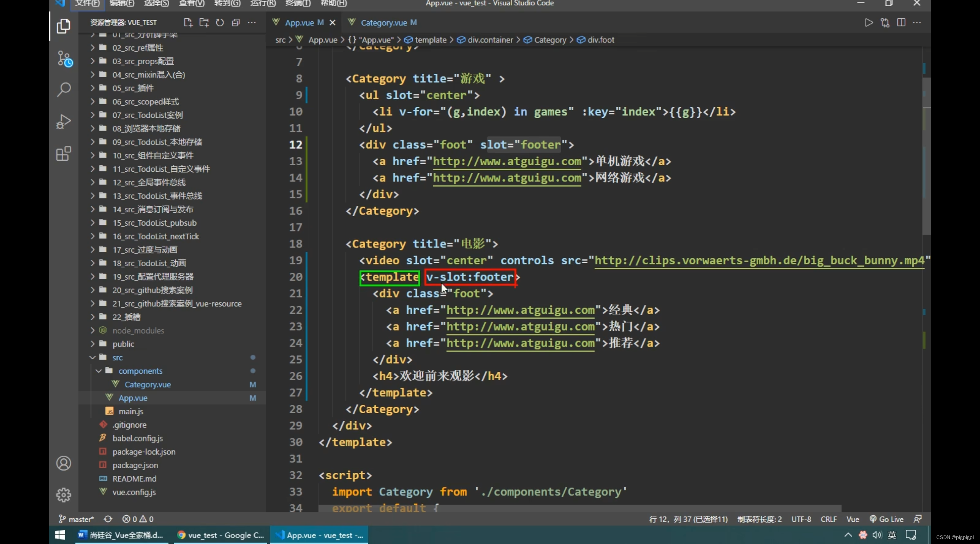This screenshot has height=544, width=980.
Task: Open README.md in the file tree
Action: pos(172,479)
